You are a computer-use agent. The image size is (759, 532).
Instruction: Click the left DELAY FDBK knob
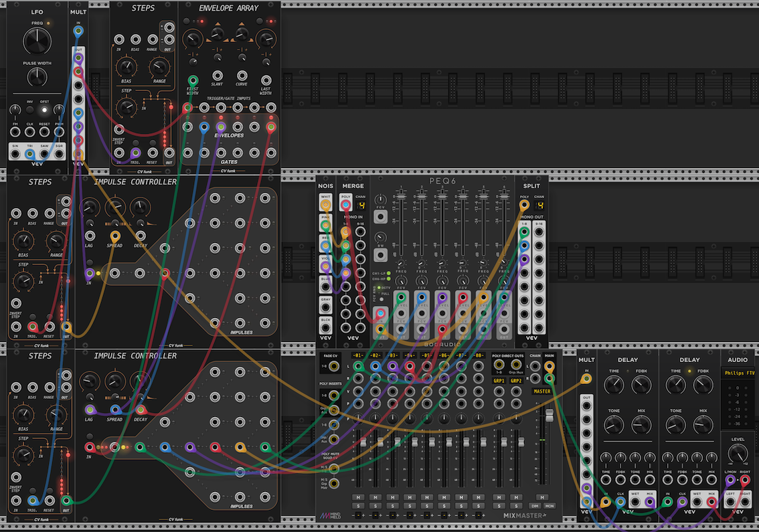tap(641, 385)
